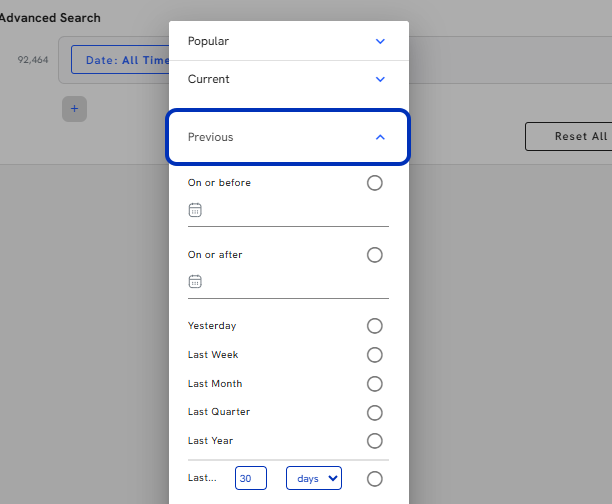This screenshot has height=504, width=612.
Task: Click the Reset All button
Action: click(x=569, y=136)
